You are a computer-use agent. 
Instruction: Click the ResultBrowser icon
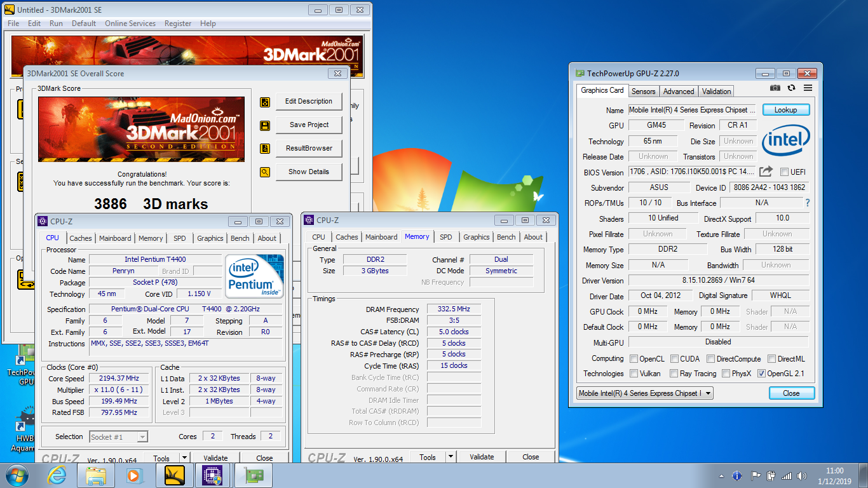[x=265, y=149]
